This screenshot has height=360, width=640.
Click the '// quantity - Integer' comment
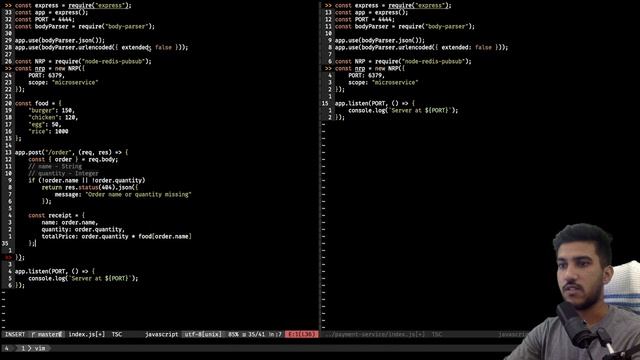click(x=63, y=173)
